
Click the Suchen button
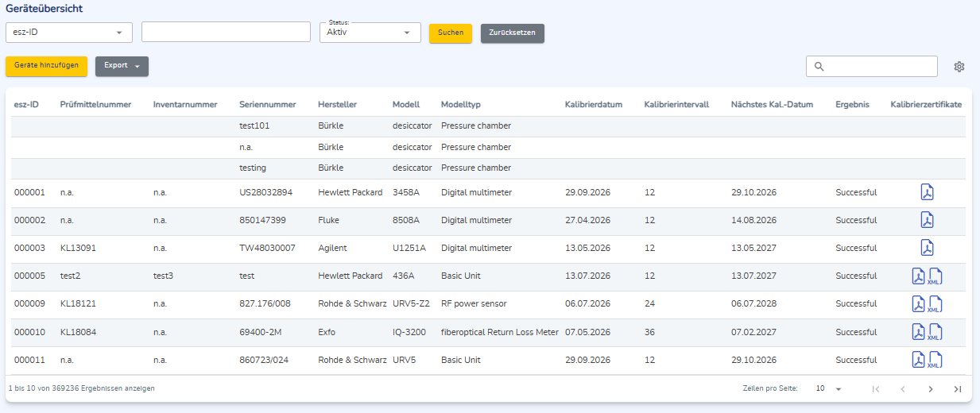(x=451, y=33)
